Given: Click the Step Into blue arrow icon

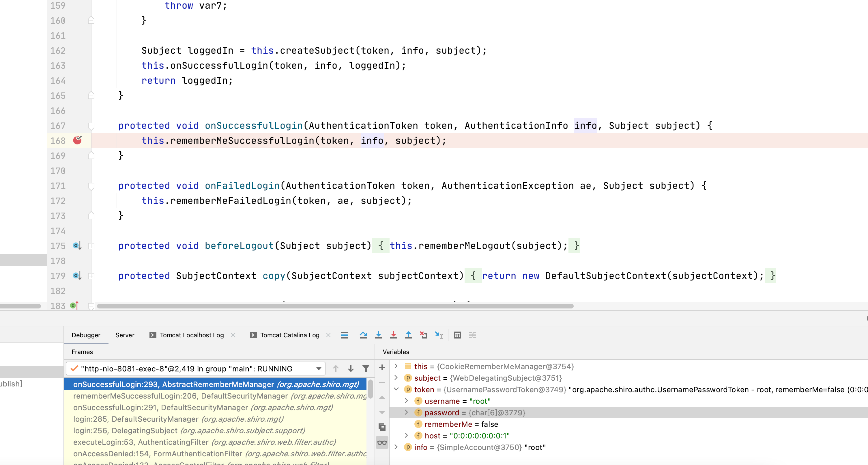Looking at the screenshot, I should pos(378,335).
